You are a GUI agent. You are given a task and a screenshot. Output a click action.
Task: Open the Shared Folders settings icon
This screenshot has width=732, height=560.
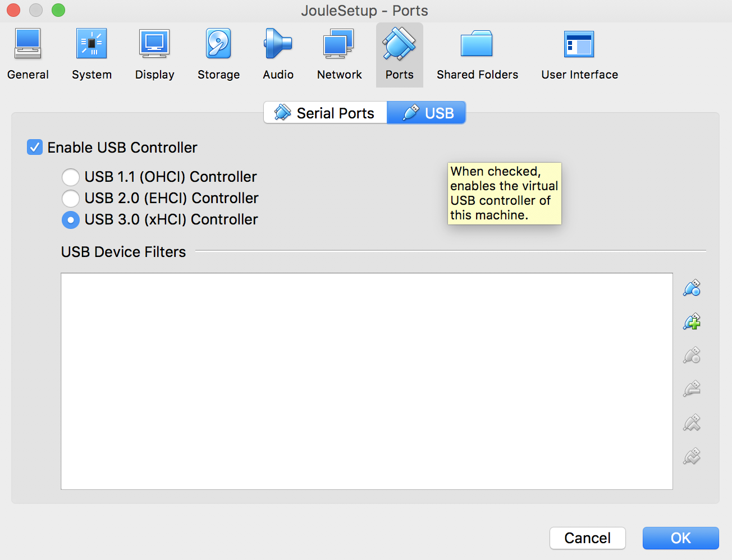click(x=477, y=53)
